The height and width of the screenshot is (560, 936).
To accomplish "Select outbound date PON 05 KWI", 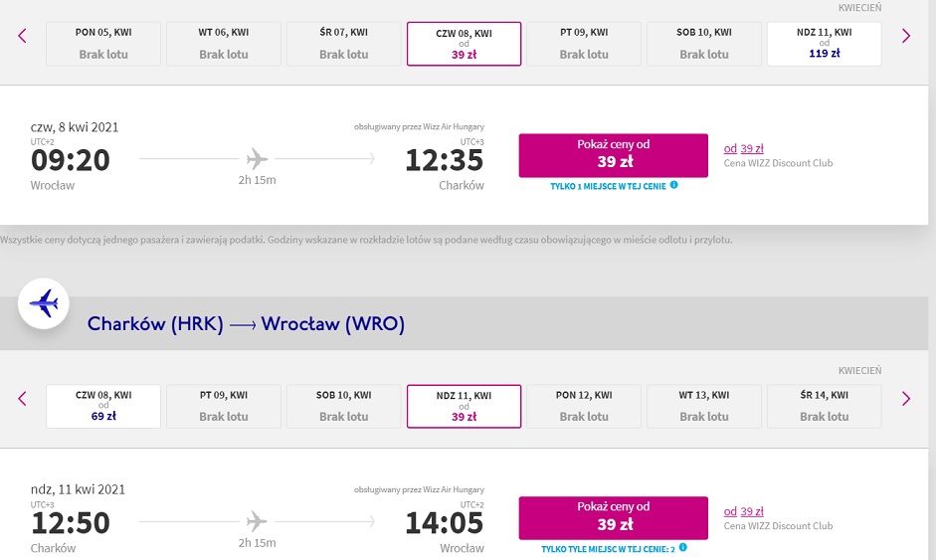I will [103, 44].
